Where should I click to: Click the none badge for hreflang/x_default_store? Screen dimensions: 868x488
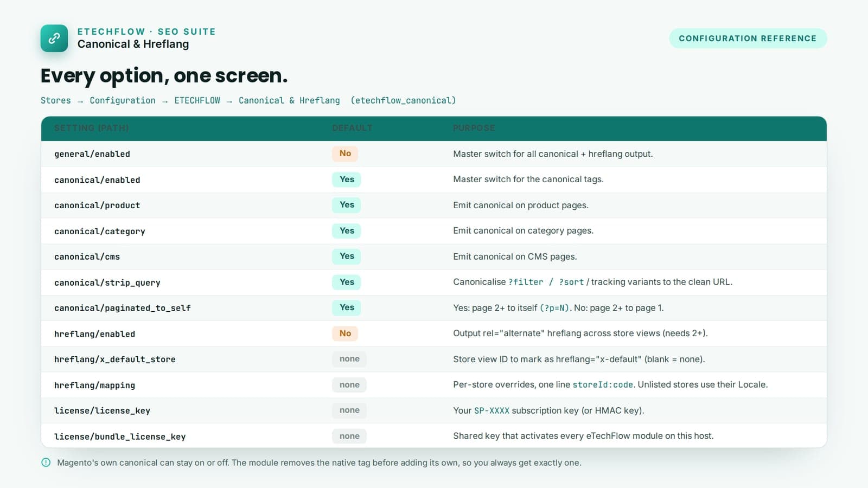(349, 359)
